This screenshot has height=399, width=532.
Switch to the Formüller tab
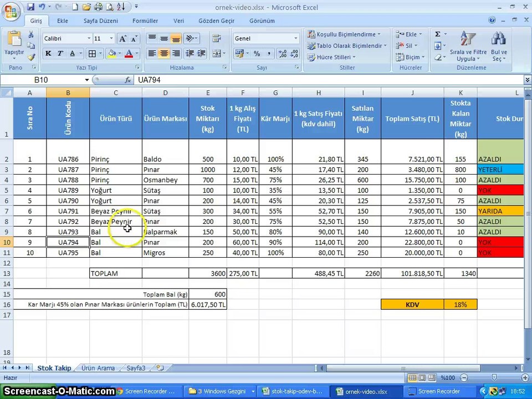click(x=145, y=21)
